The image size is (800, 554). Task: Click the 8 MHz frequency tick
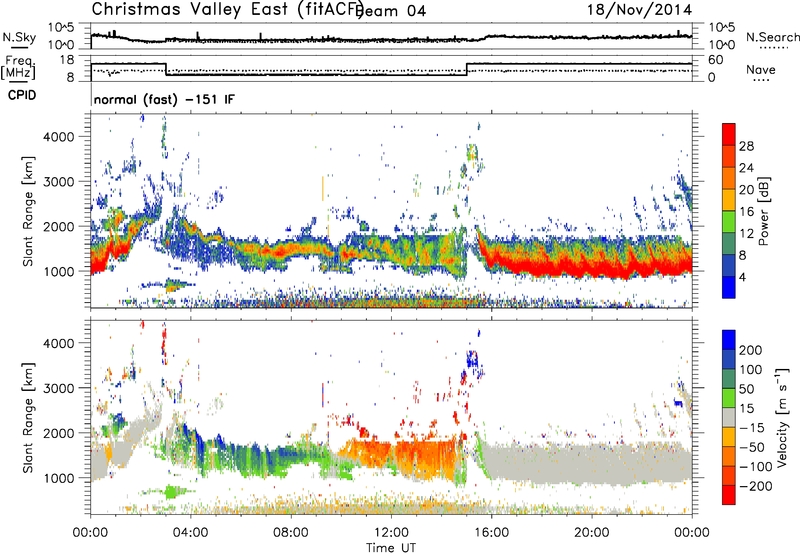[70, 77]
